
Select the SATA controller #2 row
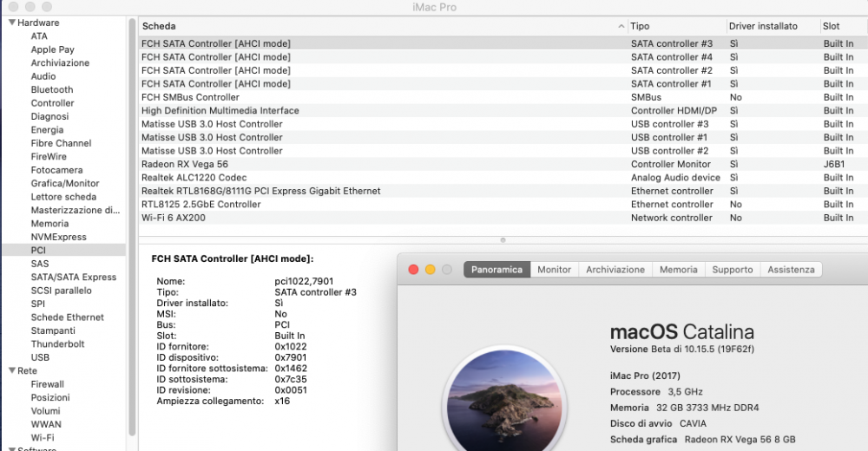coord(503,70)
